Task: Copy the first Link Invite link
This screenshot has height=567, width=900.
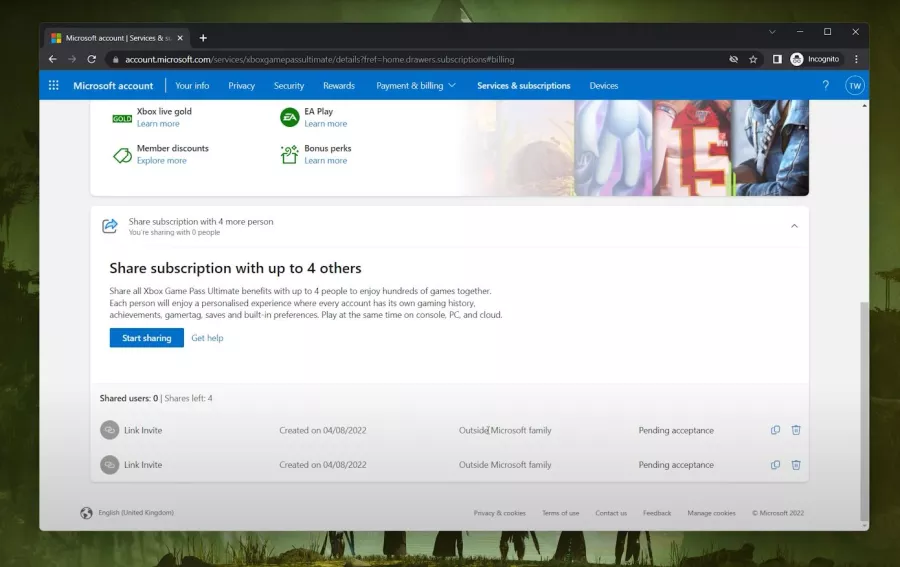Action: (775, 430)
